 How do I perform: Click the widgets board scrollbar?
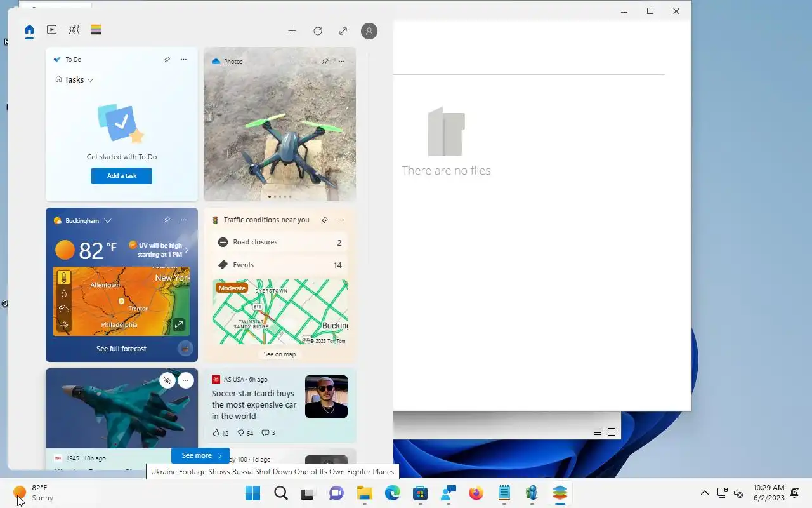coord(370,159)
